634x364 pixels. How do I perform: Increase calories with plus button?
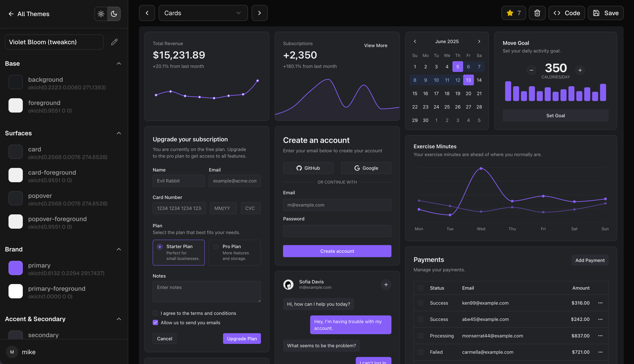pos(580,70)
